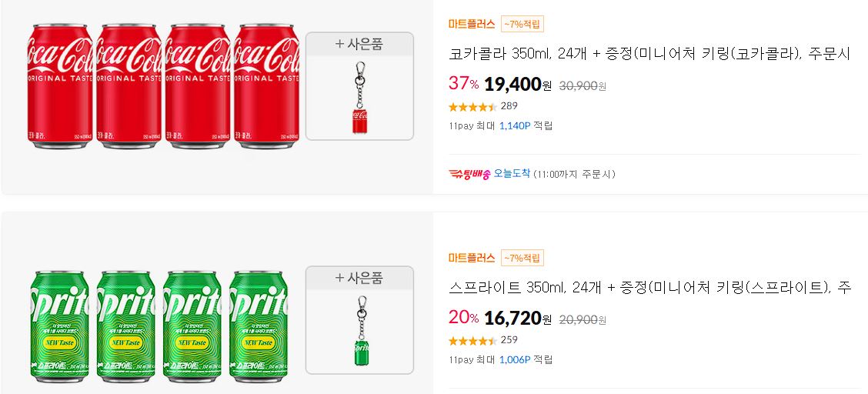This screenshot has height=394, width=868.
Task: Open the 코카콜라 350ml 24개 product title
Action: coord(649,54)
